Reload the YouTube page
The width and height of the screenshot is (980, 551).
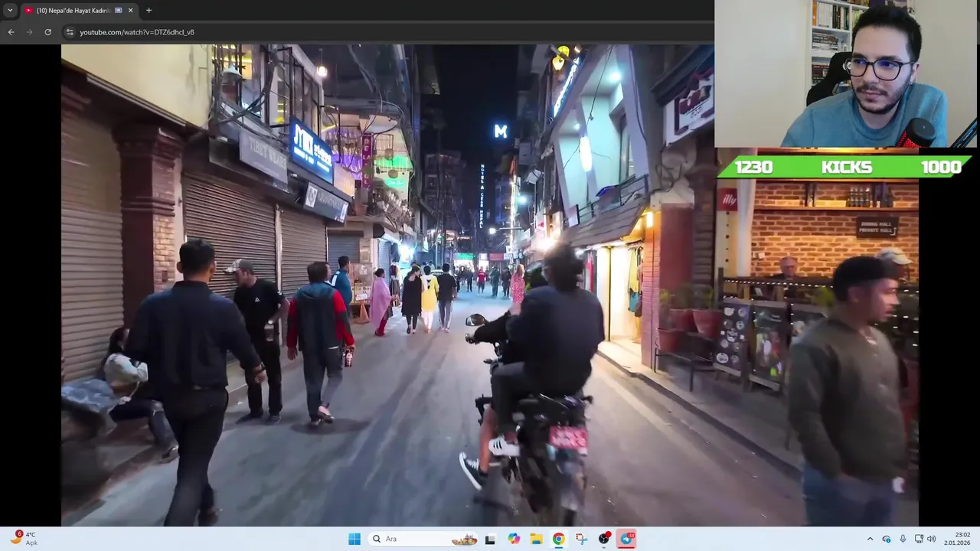tap(47, 32)
